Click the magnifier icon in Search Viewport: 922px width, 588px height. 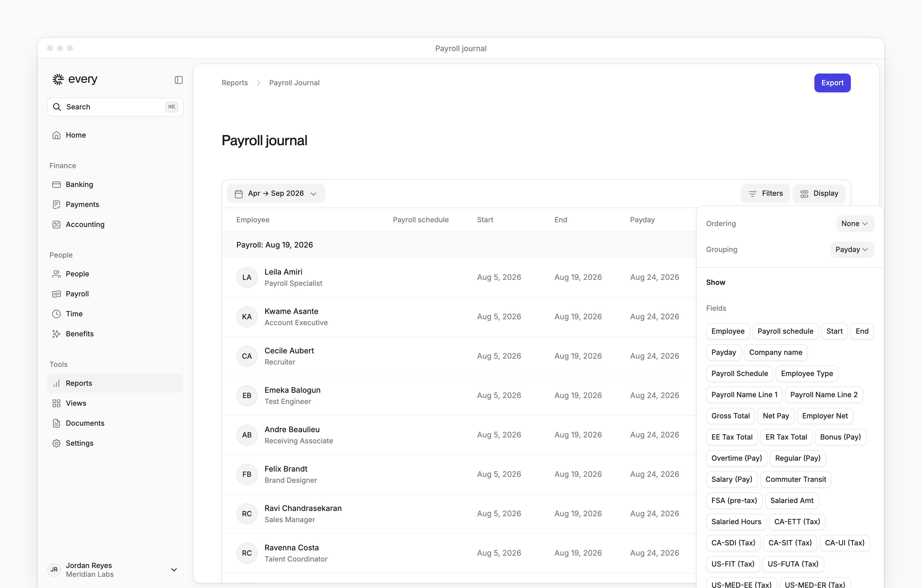point(57,107)
